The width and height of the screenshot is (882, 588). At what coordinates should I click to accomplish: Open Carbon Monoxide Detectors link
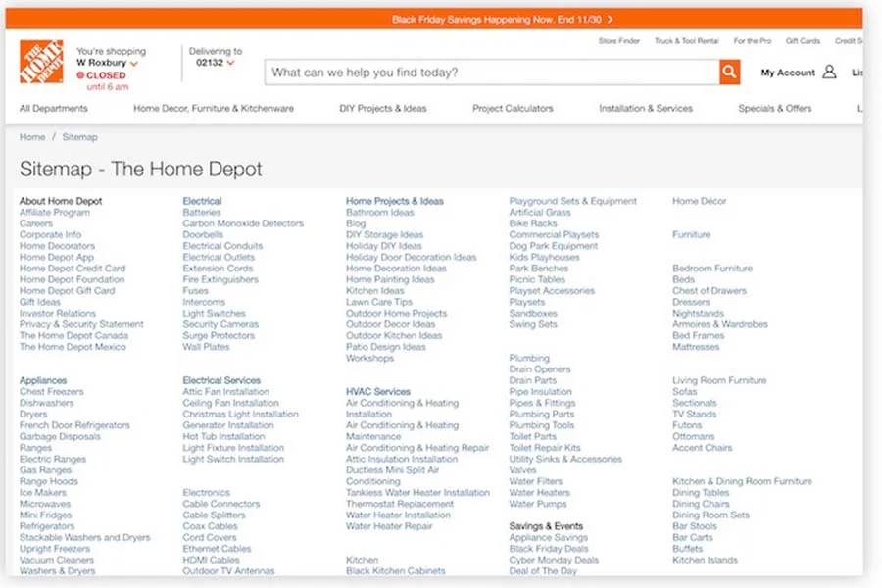point(243,223)
